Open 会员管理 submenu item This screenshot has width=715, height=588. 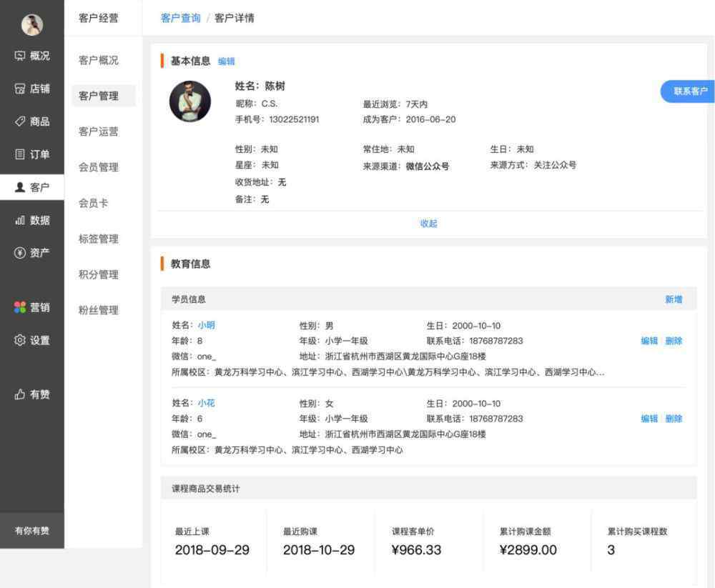99,167
